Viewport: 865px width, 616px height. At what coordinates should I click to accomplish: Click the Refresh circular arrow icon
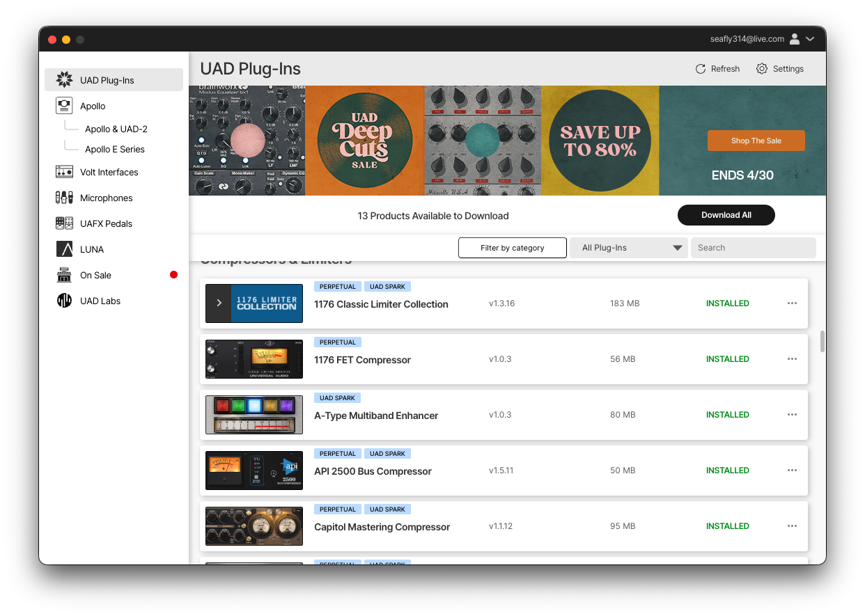tap(701, 69)
